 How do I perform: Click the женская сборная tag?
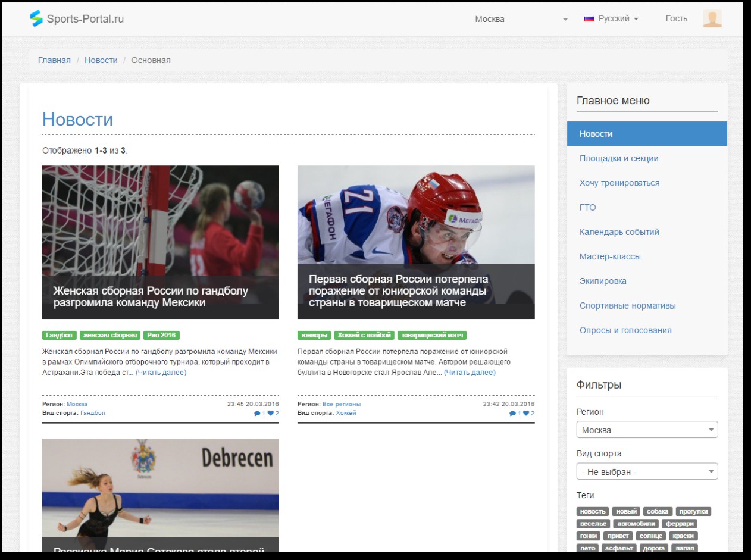110,336
